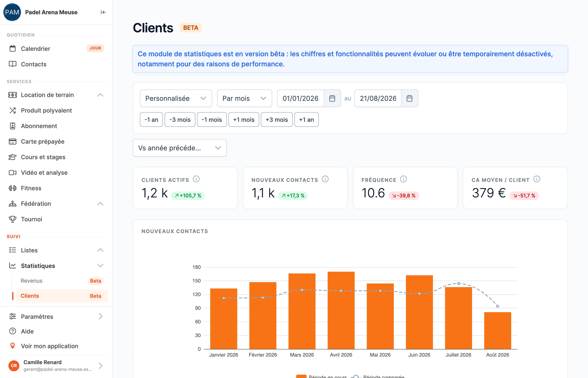588x378 pixels.
Task: Shift period back with -1 an
Action: point(151,120)
